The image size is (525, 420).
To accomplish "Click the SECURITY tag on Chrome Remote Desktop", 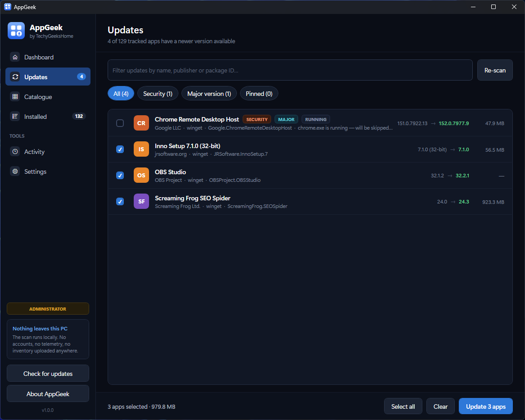I will coord(257,119).
